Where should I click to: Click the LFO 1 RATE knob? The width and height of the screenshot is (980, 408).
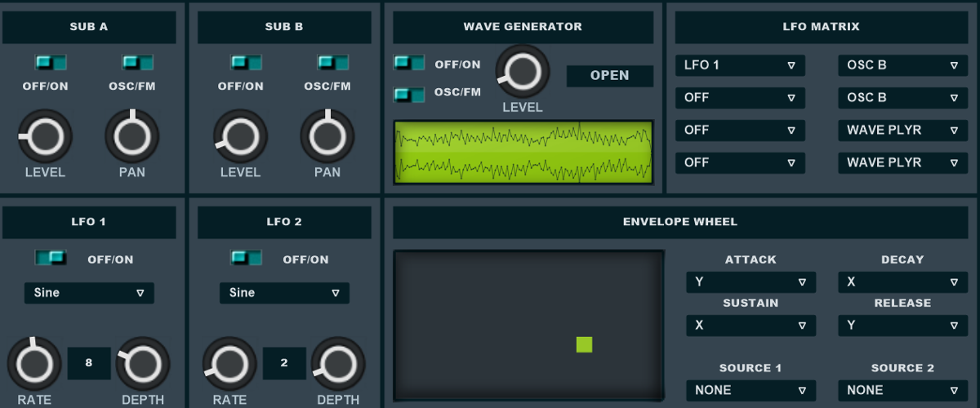click(x=34, y=363)
